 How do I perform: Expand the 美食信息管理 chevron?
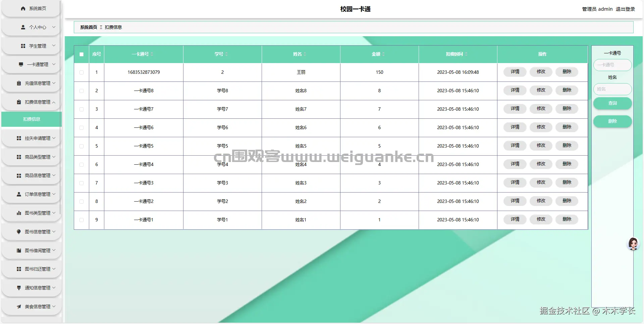(54, 306)
